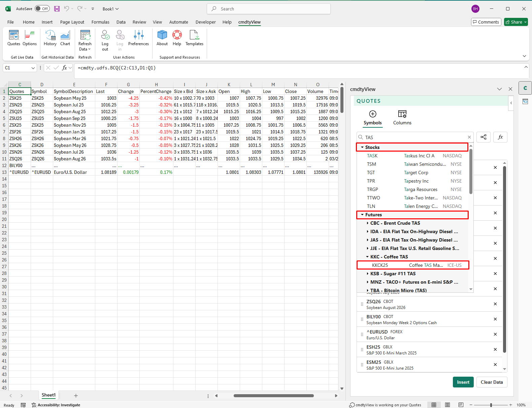532x408 pixels.
Task: Click the Undo arrow icon
Action: point(67,9)
